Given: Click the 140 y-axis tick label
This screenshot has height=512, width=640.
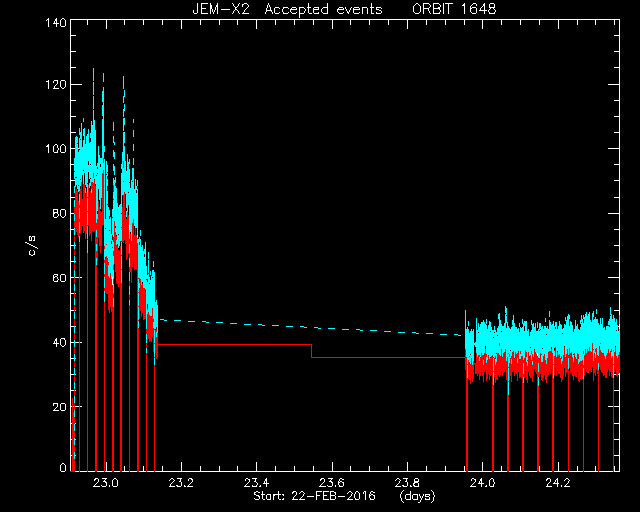Looking at the screenshot, I should coord(55,22).
